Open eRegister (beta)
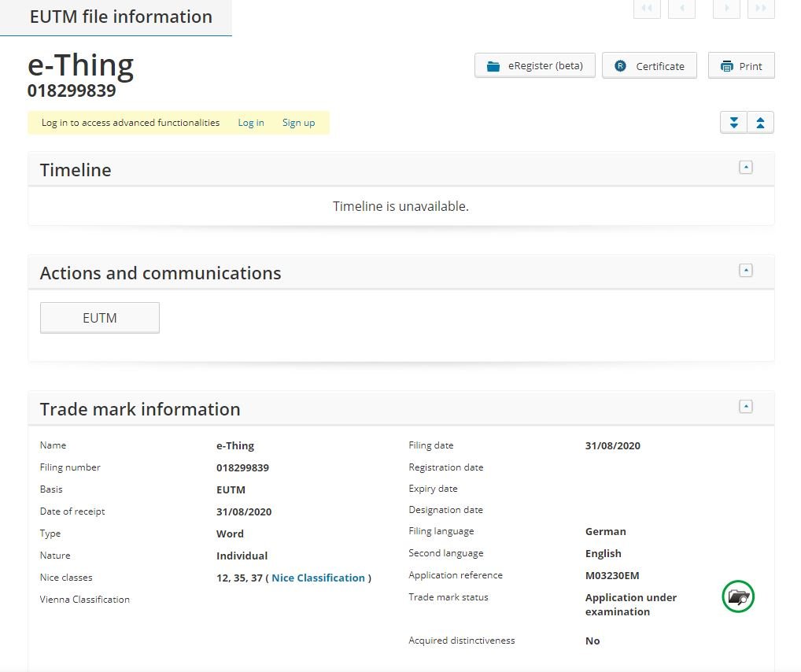 pyautogui.click(x=535, y=66)
